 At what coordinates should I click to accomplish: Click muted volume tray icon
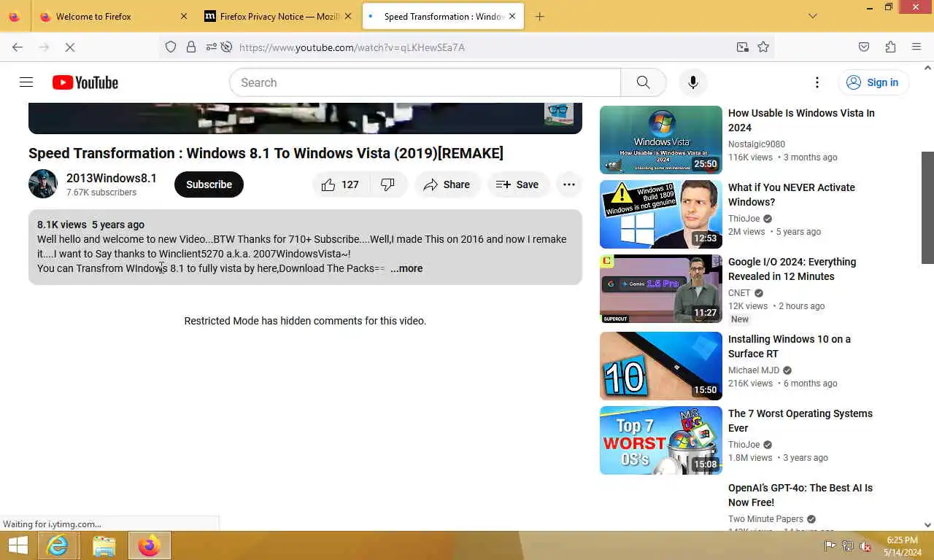coord(865,545)
